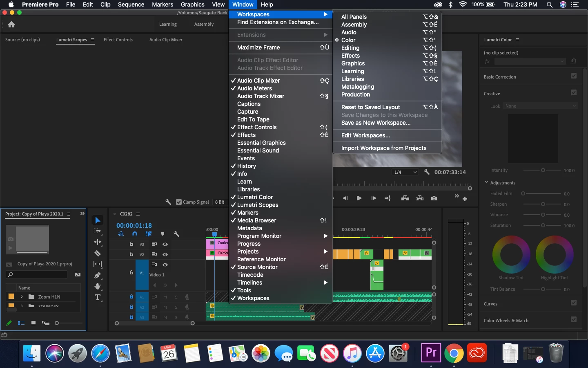
Task: Select the Track Select Forward tool
Action: (x=98, y=231)
